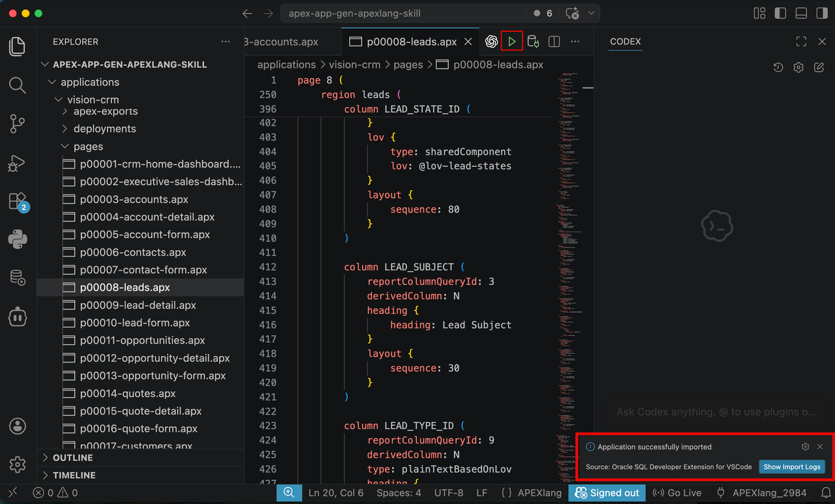Click the zoom magnifier in status bar

click(289, 493)
